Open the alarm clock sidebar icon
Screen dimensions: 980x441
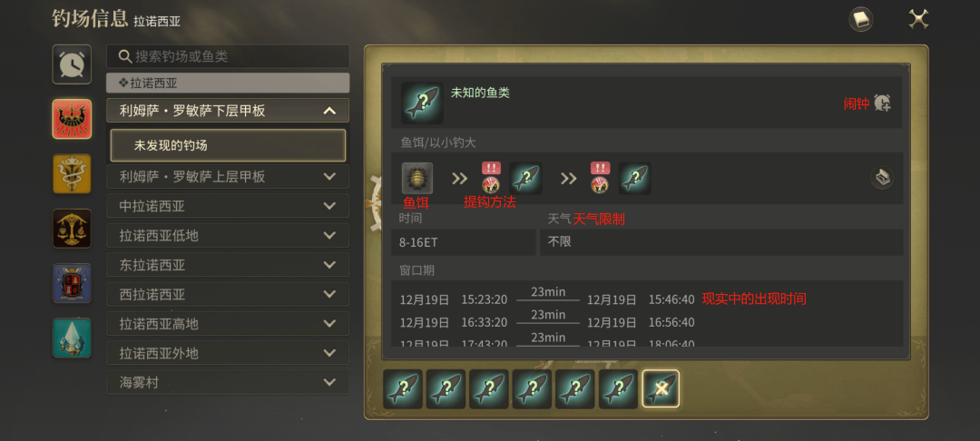point(72,64)
